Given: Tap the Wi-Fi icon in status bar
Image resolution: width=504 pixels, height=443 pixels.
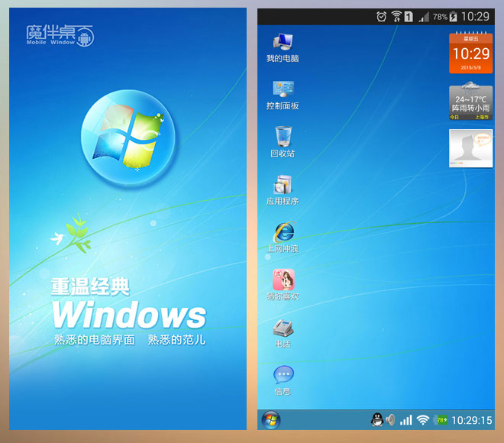Looking at the screenshot, I should pos(396,16).
